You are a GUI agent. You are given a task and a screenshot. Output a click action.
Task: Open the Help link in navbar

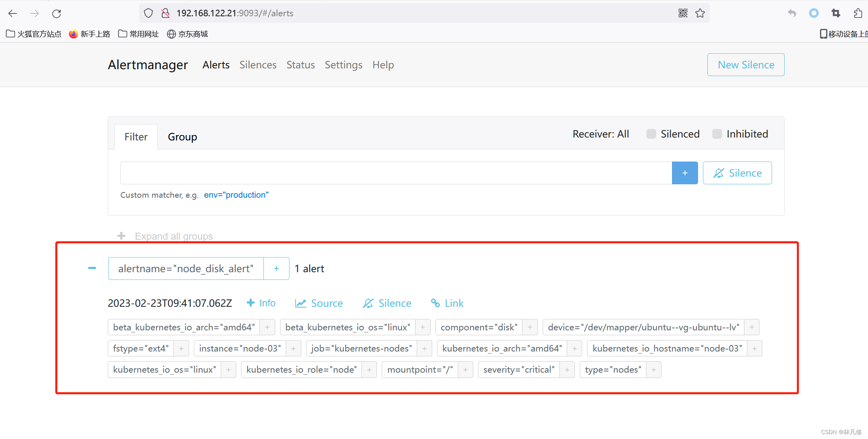(383, 65)
